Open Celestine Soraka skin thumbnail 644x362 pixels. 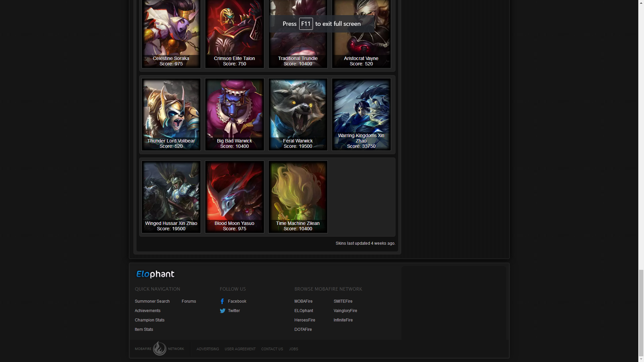click(171, 34)
